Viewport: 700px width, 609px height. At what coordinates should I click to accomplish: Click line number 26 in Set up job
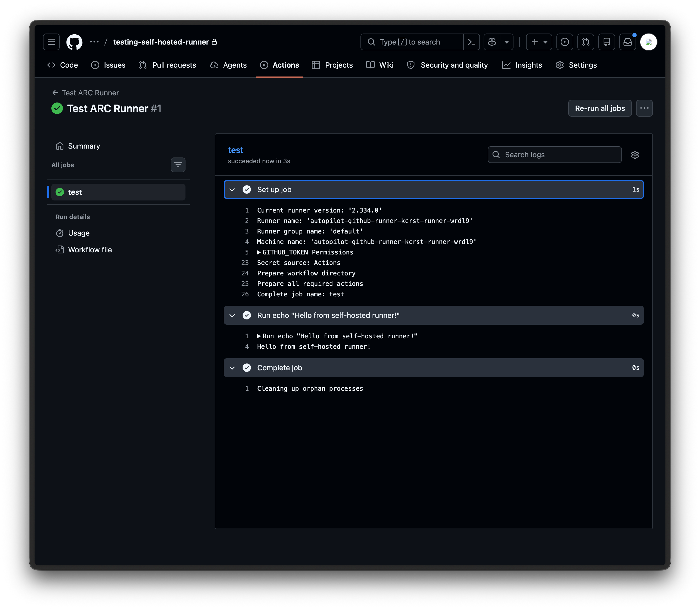pos(245,294)
